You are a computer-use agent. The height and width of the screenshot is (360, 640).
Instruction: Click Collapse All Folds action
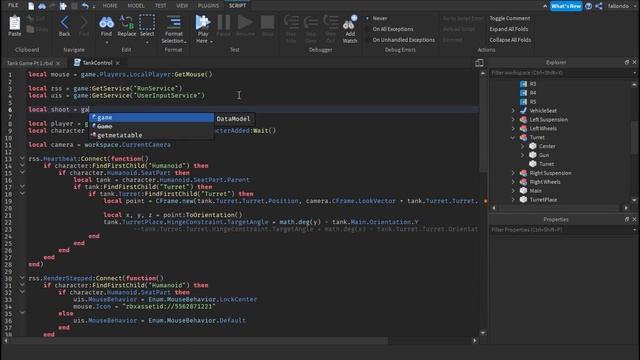[x=510, y=40]
